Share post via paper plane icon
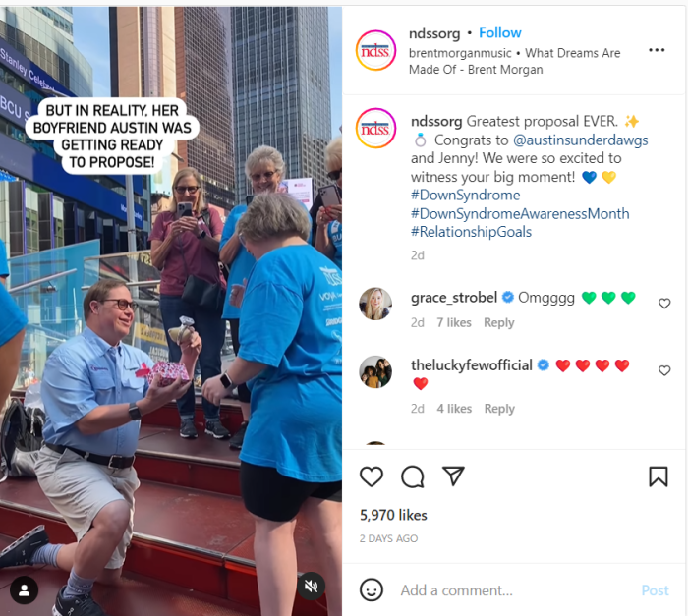 (x=453, y=476)
